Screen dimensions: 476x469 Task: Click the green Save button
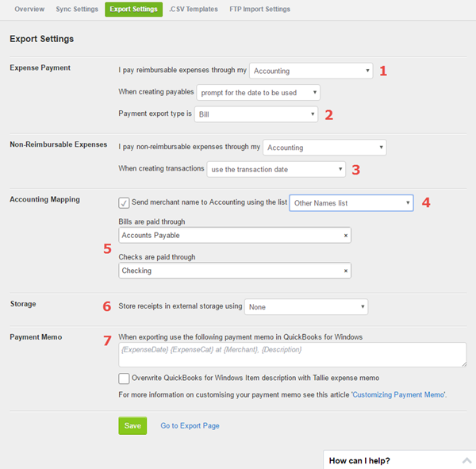(x=132, y=425)
